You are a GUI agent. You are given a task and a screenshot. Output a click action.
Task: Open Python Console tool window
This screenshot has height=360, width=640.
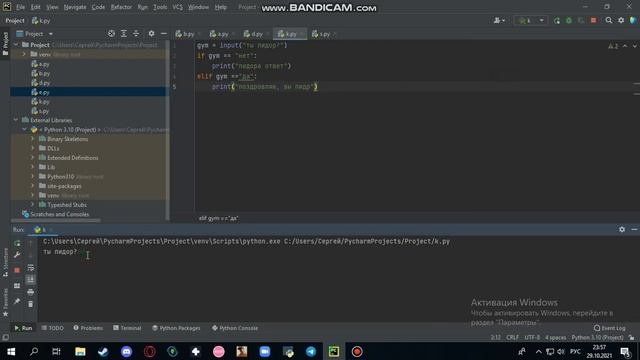[235, 328]
